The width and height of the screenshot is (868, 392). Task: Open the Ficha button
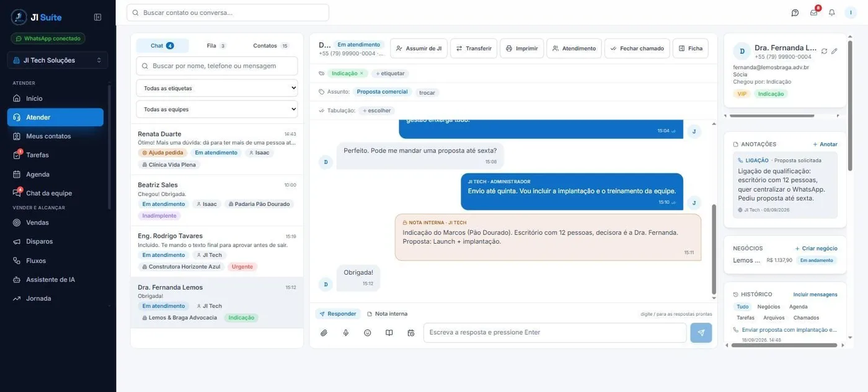point(691,48)
